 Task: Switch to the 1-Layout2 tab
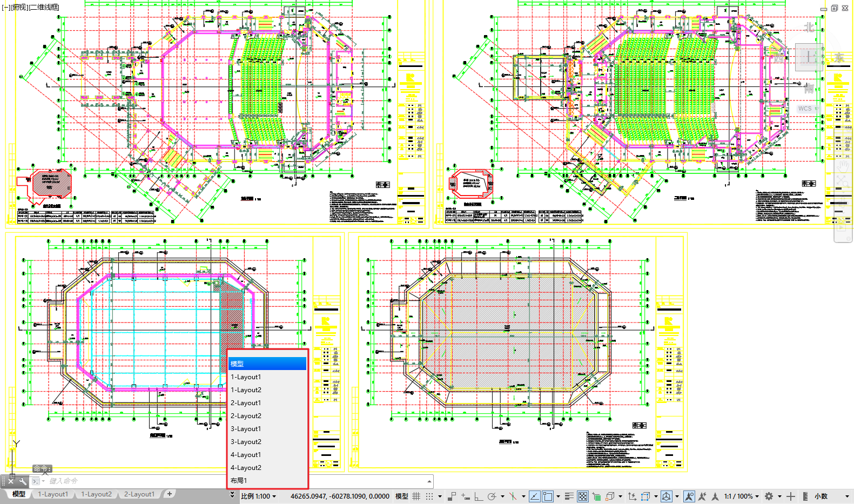[x=96, y=494]
